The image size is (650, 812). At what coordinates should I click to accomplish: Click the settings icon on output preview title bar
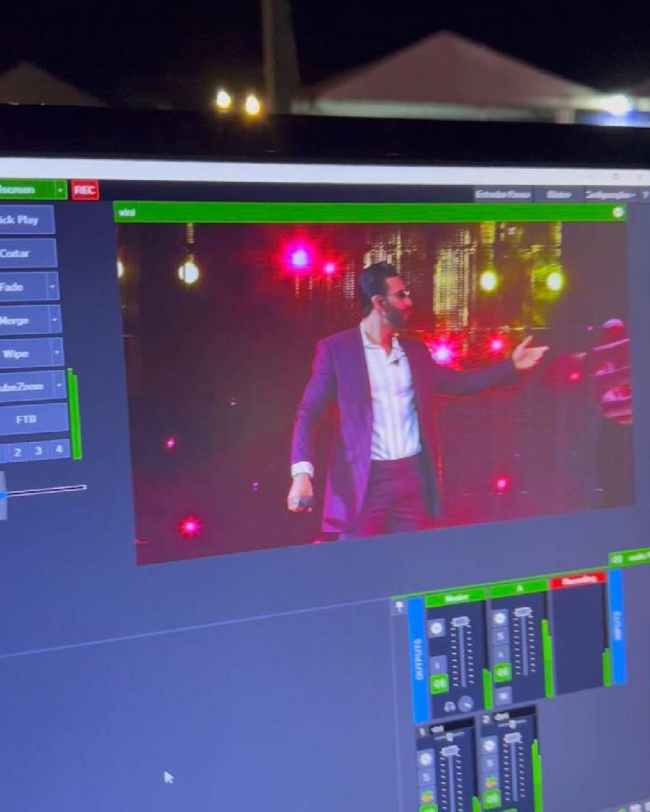(617, 212)
